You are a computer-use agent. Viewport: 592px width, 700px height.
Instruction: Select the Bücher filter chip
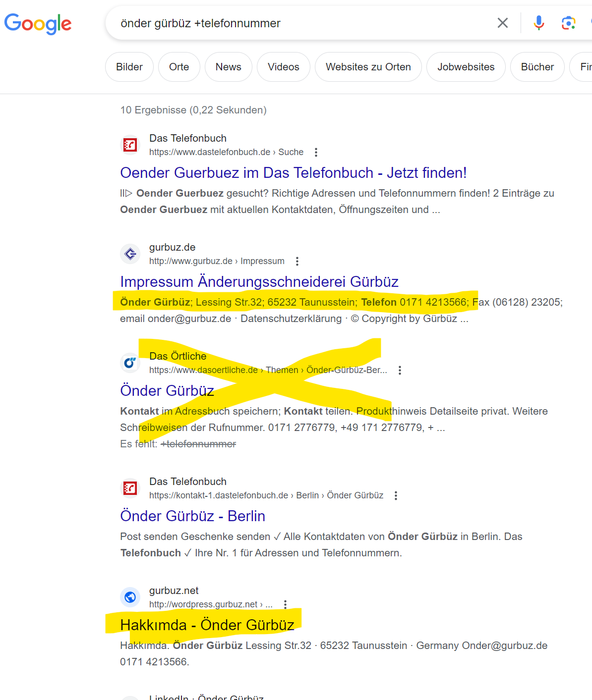[537, 67]
